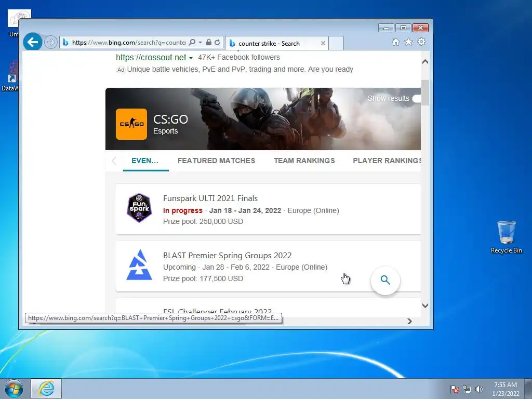Viewport: 532px width, 399px height.
Task: Select the Recycle Bin desktop icon
Action: click(x=506, y=237)
